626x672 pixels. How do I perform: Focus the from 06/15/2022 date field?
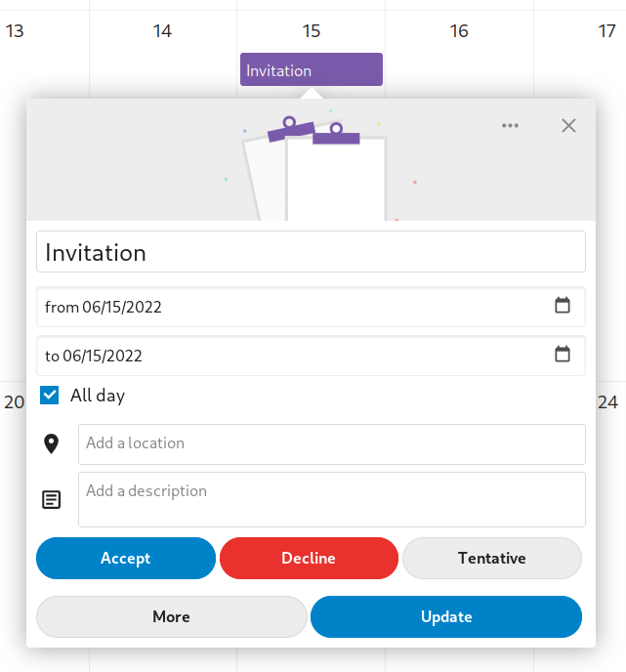(x=293, y=307)
